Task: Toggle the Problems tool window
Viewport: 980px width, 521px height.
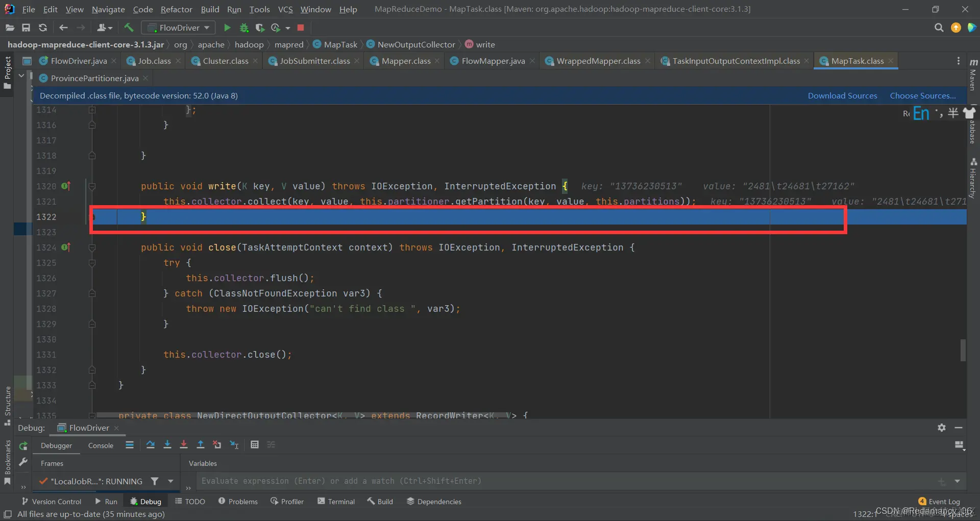Action: click(x=238, y=502)
